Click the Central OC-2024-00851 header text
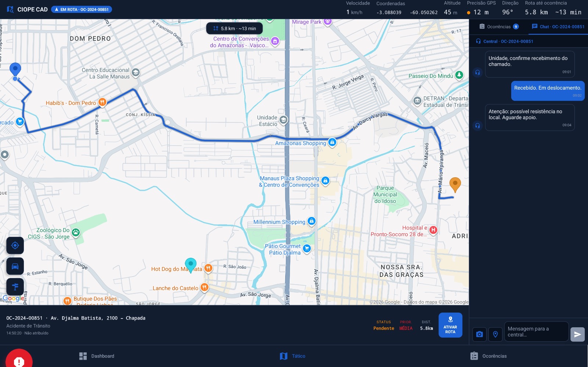 tap(508, 41)
